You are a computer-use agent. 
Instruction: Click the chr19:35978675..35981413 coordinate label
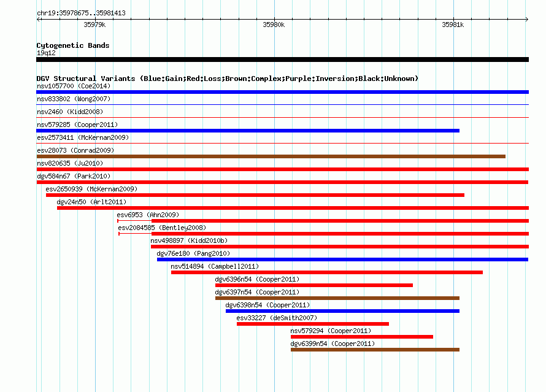pos(81,13)
